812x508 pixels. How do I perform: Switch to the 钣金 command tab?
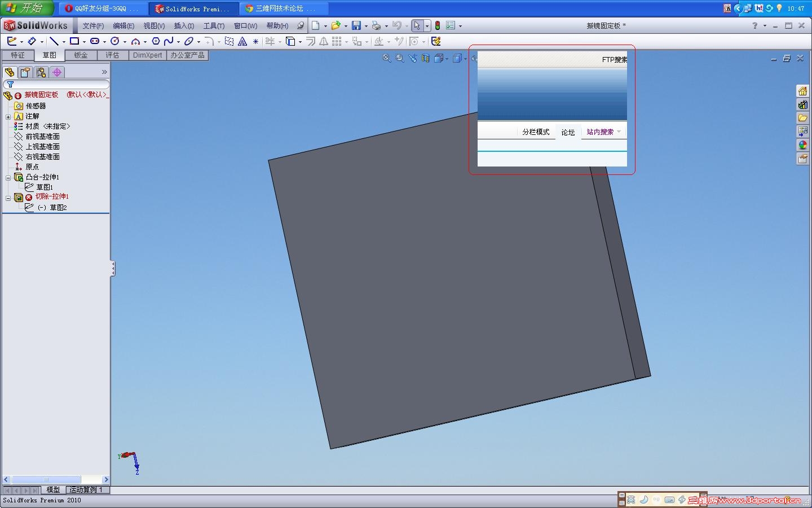pyautogui.click(x=81, y=55)
